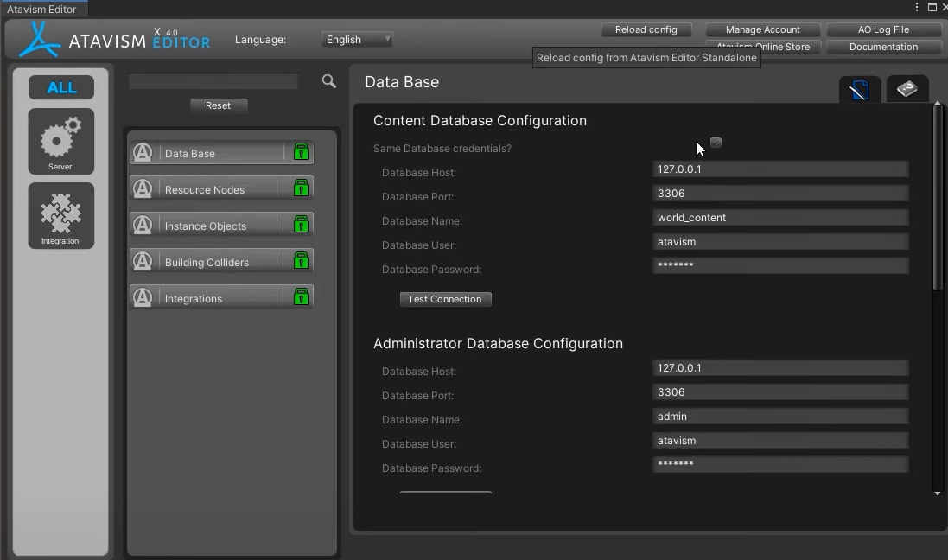The width and height of the screenshot is (948, 560).
Task: Click the green lock beside Resource Nodes
Action: tap(301, 188)
